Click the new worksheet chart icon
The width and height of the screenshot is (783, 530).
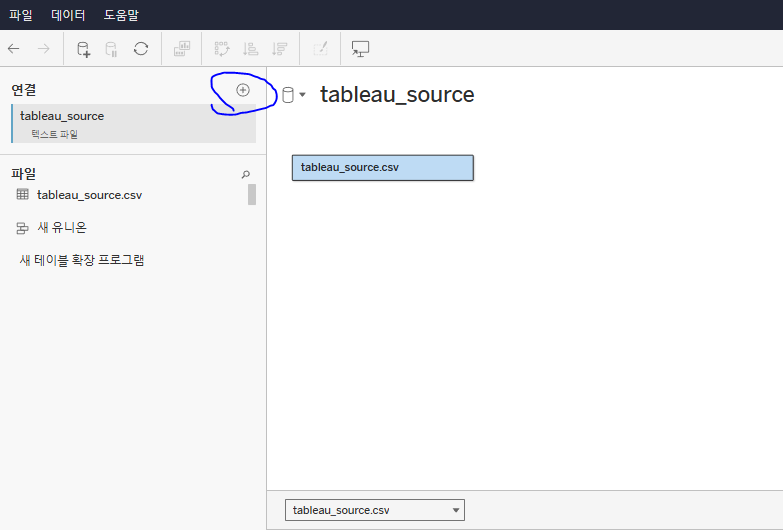pyautogui.click(x=182, y=48)
